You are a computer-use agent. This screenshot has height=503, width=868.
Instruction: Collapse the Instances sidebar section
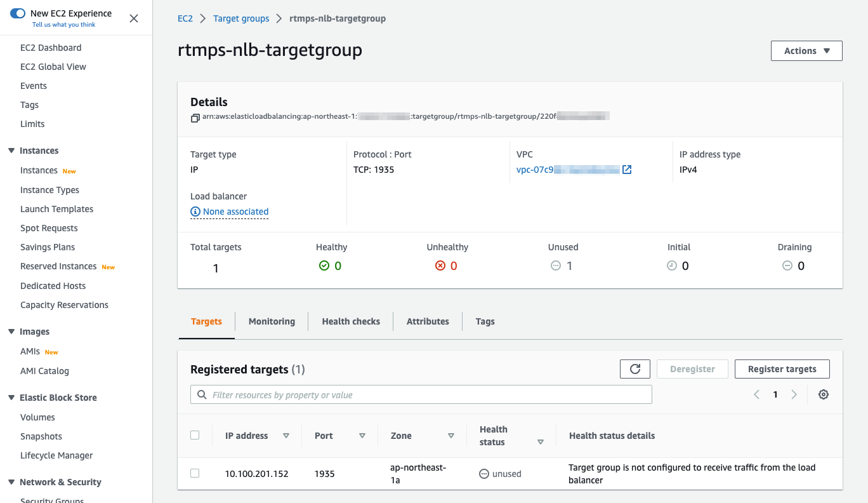point(11,151)
